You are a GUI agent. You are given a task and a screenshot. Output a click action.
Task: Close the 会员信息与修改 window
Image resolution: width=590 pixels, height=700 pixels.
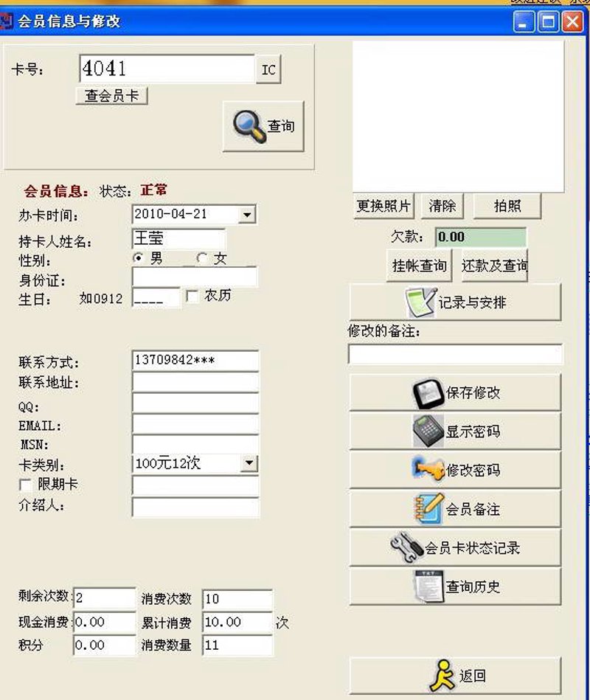[x=572, y=22]
